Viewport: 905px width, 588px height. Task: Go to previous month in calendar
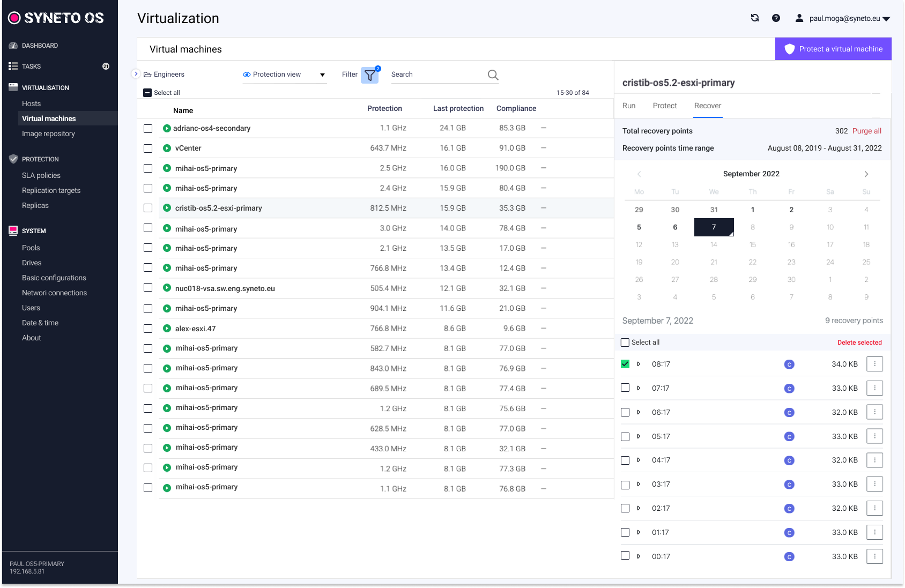click(639, 174)
